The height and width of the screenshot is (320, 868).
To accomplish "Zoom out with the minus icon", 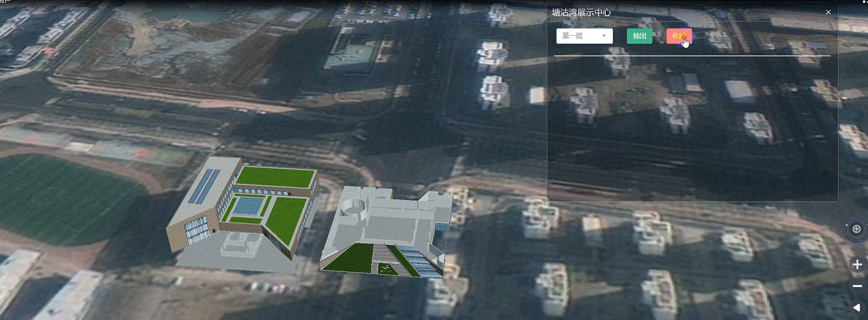I will click(857, 286).
